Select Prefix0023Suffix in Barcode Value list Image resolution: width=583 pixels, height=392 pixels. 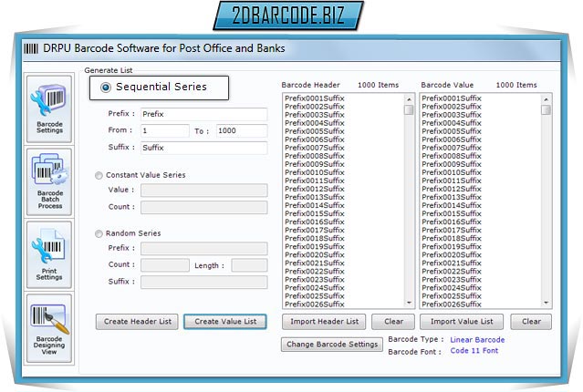(452, 280)
